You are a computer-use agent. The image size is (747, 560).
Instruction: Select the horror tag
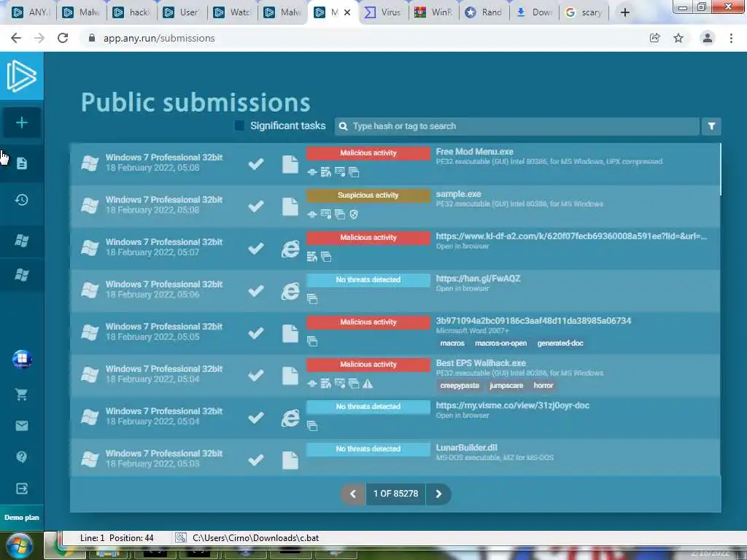pyautogui.click(x=543, y=386)
